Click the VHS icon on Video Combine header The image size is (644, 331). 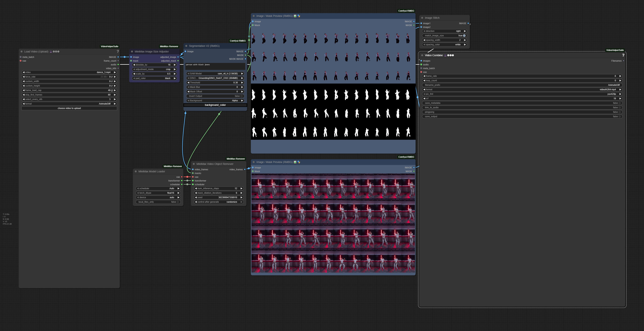pyautogui.click(x=450, y=55)
